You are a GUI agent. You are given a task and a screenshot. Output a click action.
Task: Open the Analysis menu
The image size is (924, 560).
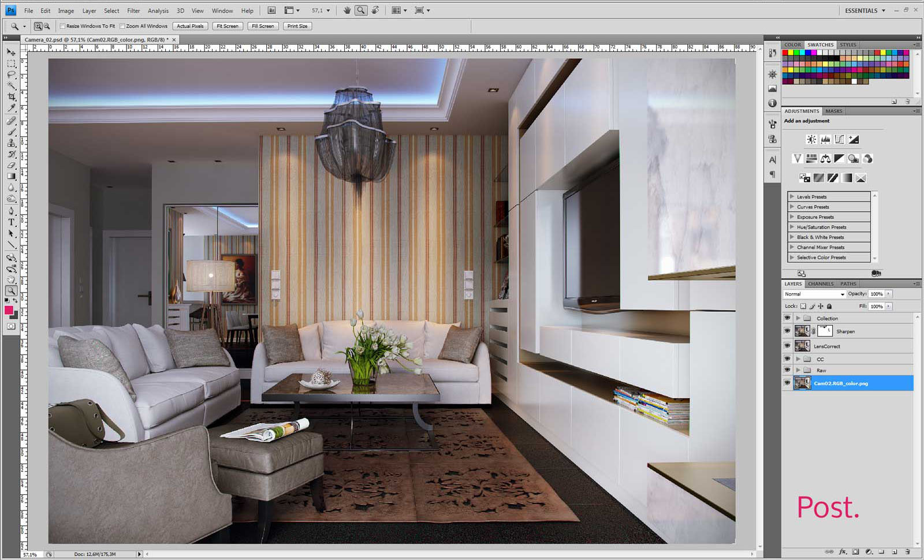[158, 10]
